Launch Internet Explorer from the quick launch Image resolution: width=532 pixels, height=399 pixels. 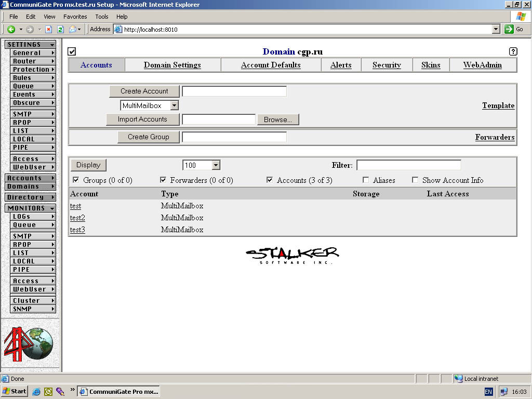point(36,392)
